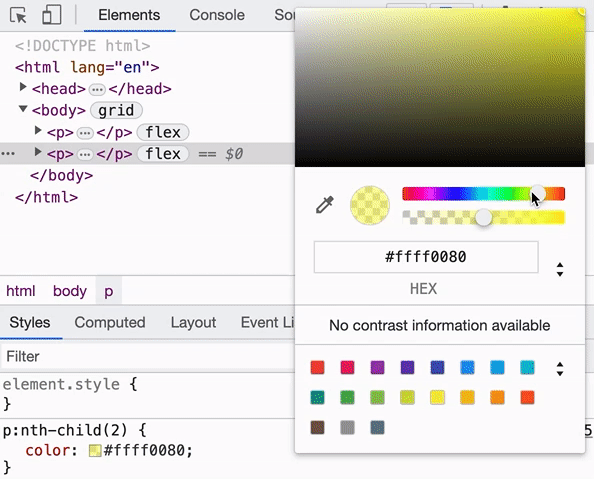Activate the inspect element picker icon
This screenshot has width=594, height=479.
(x=18, y=15)
